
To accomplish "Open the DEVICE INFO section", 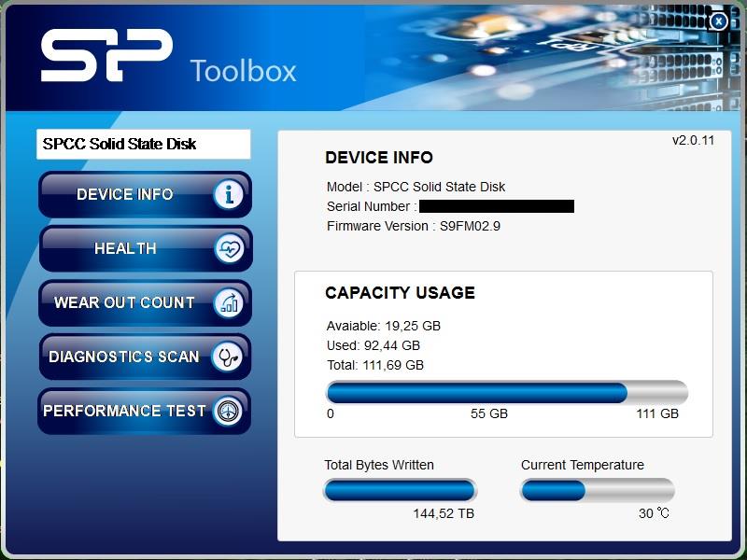I will tap(145, 194).
